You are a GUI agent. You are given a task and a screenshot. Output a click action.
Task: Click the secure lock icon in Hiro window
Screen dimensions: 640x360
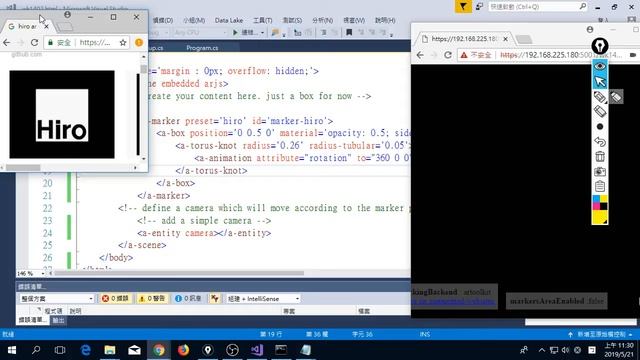(x=51, y=42)
